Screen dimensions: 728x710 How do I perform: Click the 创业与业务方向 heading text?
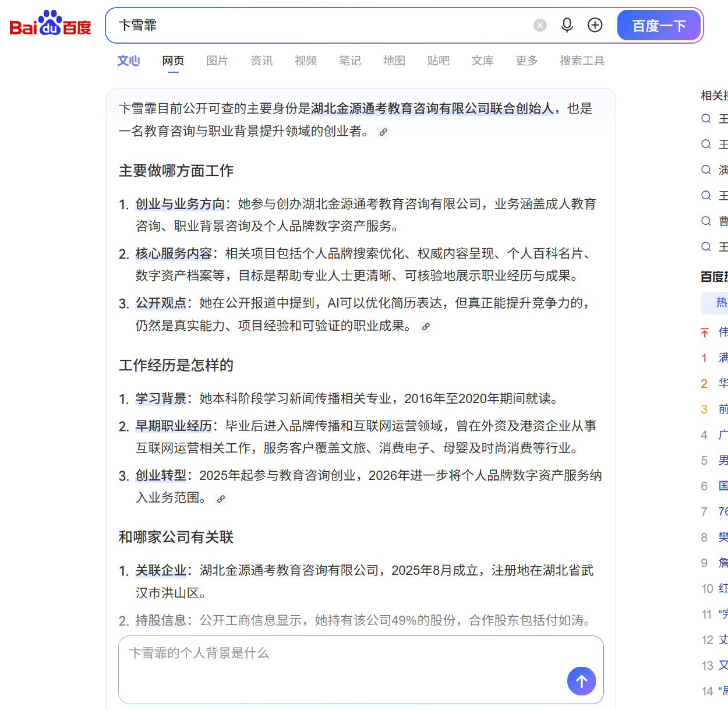(181, 204)
